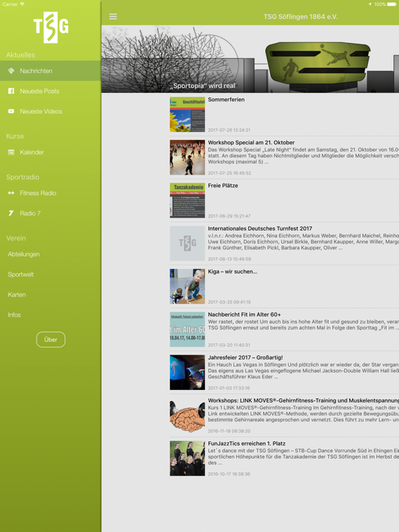The width and height of the screenshot is (399, 532).
Task: Open FunJazzTics erreichen 1. Platz article
Action: (x=247, y=443)
